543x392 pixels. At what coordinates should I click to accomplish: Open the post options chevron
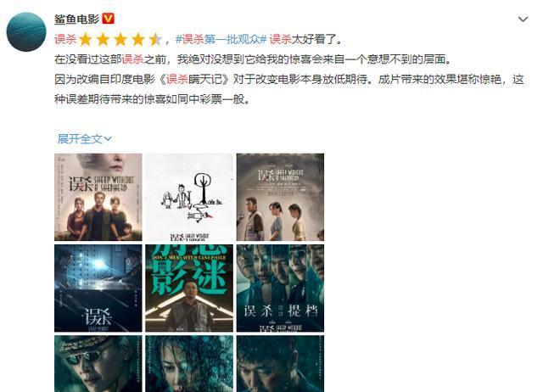coord(523,19)
